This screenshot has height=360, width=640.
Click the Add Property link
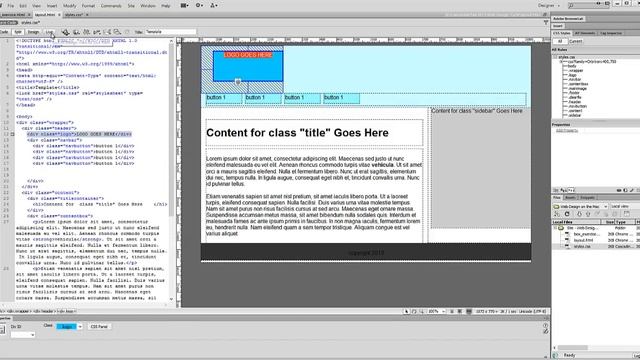tap(567, 131)
